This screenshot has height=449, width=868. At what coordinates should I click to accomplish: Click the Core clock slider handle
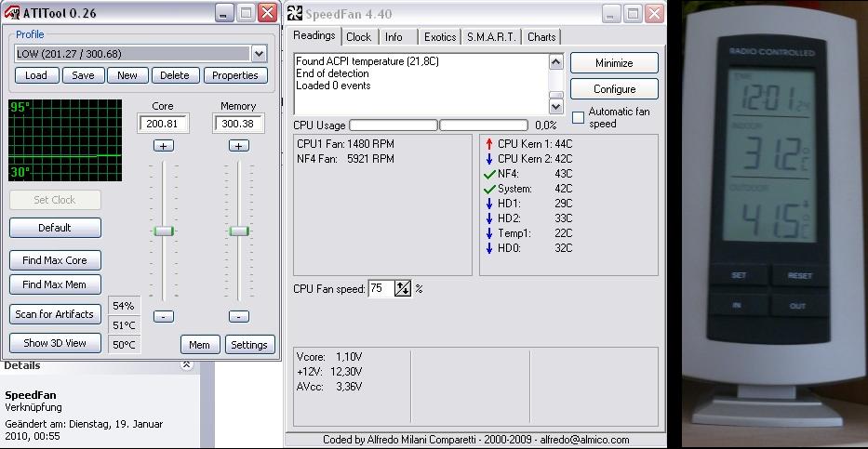pyautogui.click(x=164, y=231)
